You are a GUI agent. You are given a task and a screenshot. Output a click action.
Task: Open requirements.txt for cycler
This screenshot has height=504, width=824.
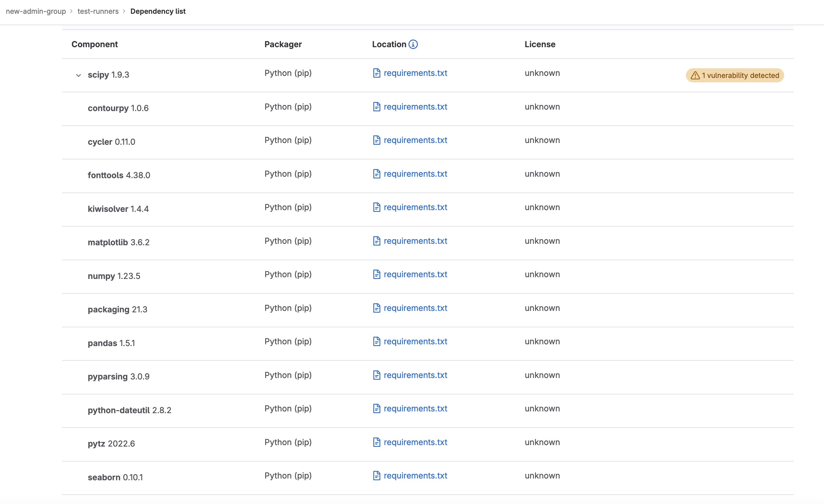tap(415, 140)
